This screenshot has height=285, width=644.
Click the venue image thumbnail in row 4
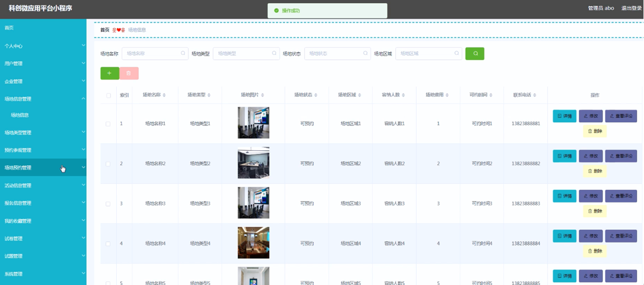(253, 243)
